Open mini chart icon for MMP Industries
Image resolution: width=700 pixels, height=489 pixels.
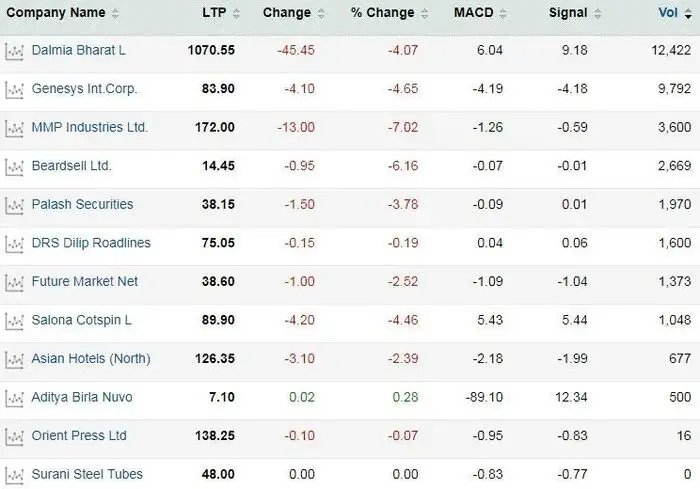click(14, 128)
